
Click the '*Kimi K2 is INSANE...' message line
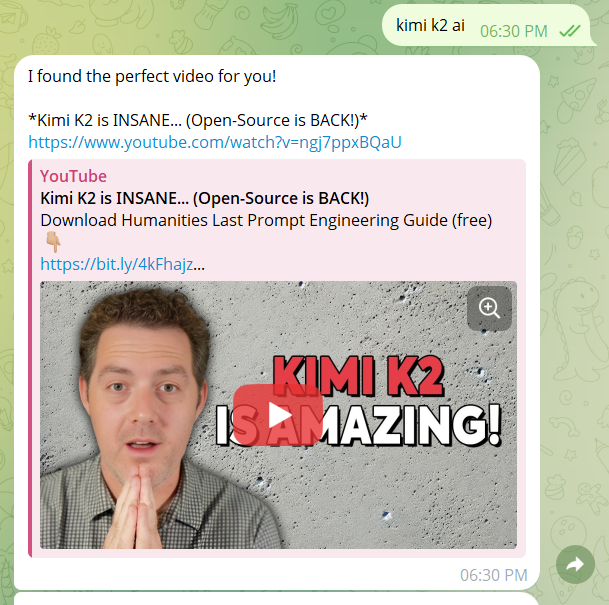tap(198, 120)
